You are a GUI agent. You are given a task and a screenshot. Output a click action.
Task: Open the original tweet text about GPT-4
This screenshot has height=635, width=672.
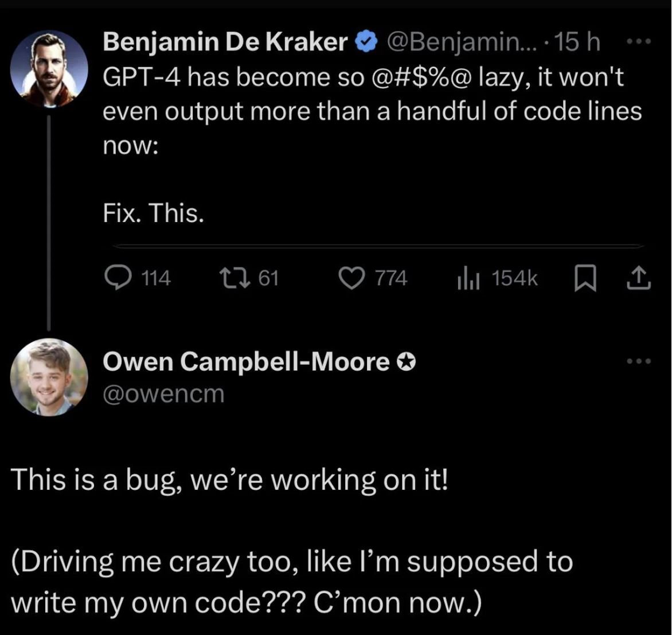372,111
